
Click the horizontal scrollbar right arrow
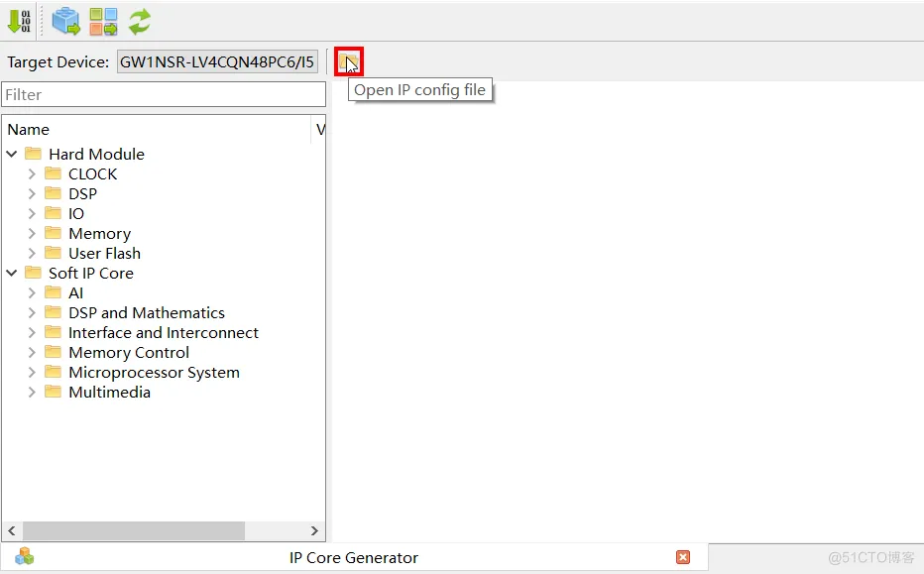click(314, 531)
